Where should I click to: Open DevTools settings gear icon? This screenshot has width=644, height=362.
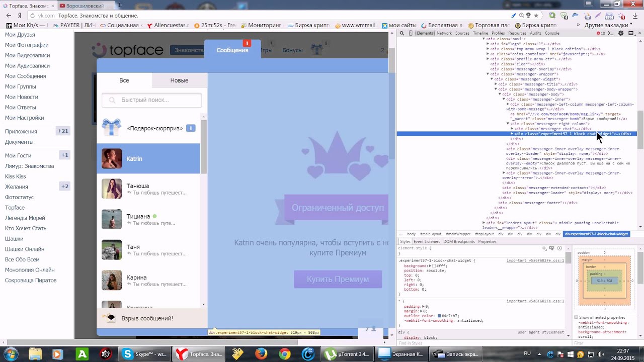tap(621, 33)
